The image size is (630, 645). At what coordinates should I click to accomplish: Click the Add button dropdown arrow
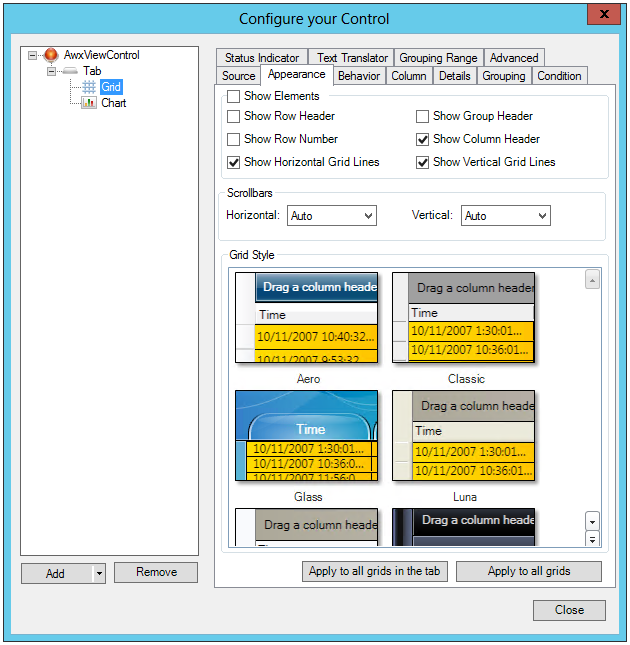98,573
